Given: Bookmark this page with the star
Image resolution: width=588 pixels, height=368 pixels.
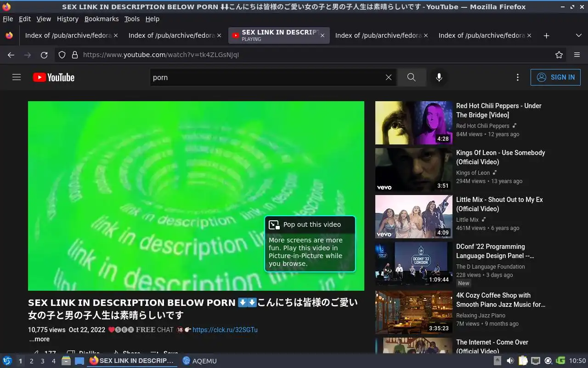Looking at the screenshot, I should click(x=559, y=55).
